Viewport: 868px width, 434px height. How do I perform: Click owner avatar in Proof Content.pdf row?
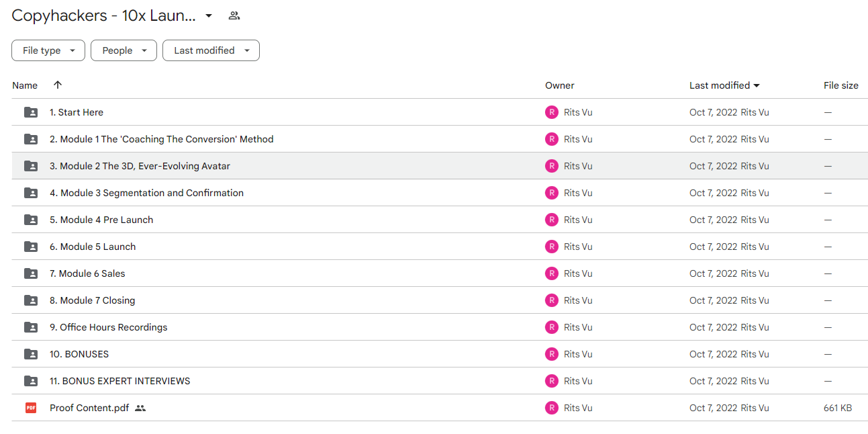point(552,408)
